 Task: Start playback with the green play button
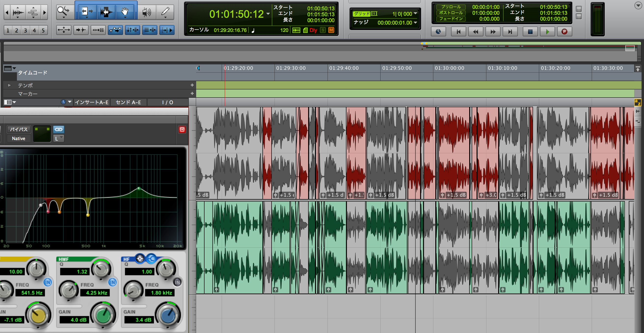click(x=547, y=31)
